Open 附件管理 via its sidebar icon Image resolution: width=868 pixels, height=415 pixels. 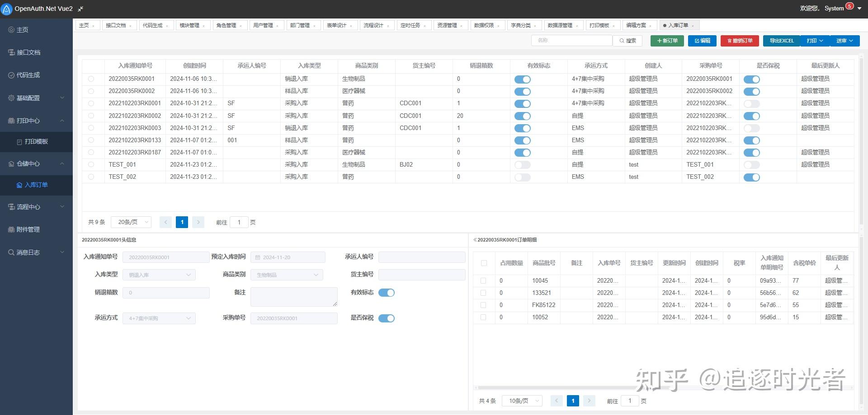[10, 229]
